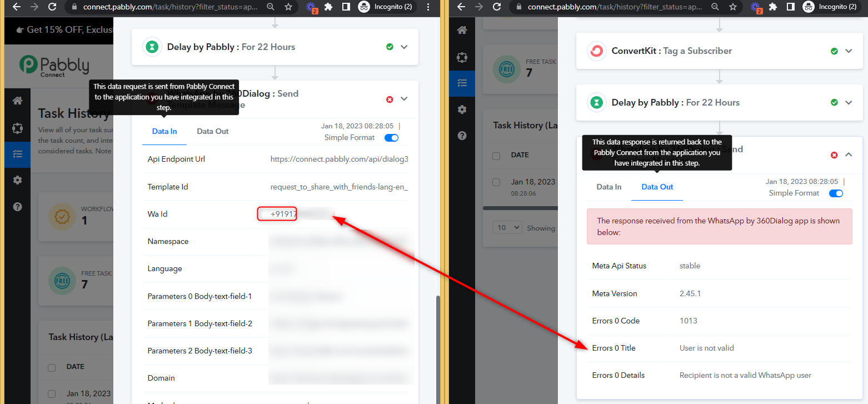Select the Data Out tab in right window
The image size is (868, 404).
click(657, 187)
